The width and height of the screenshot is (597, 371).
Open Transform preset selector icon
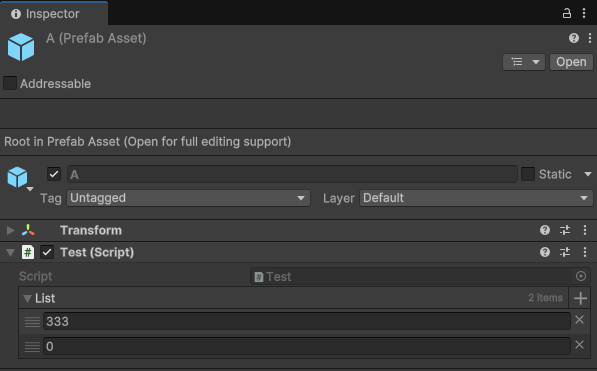pos(565,230)
